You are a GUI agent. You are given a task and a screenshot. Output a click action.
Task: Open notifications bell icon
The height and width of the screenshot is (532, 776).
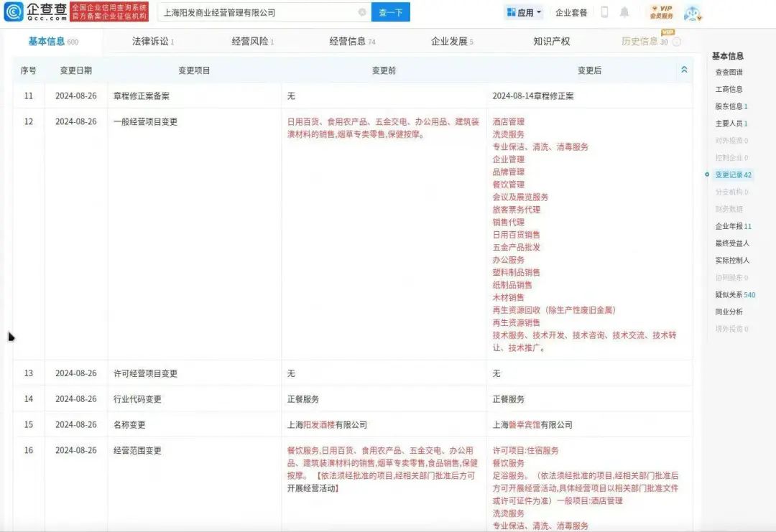pyautogui.click(x=624, y=12)
